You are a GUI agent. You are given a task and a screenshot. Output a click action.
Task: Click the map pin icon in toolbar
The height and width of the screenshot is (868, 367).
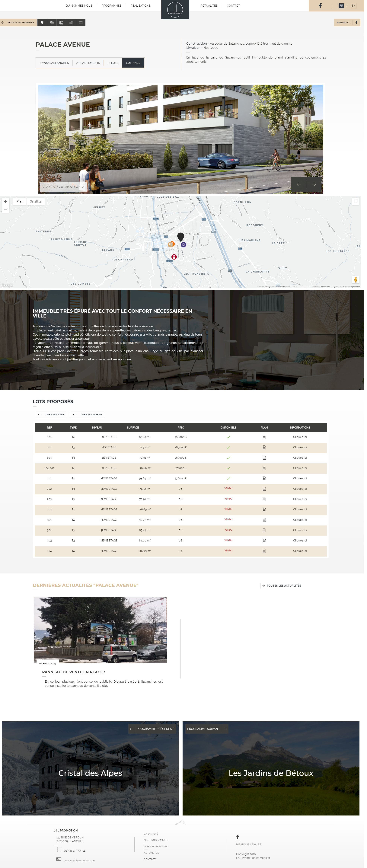point(42,23)
